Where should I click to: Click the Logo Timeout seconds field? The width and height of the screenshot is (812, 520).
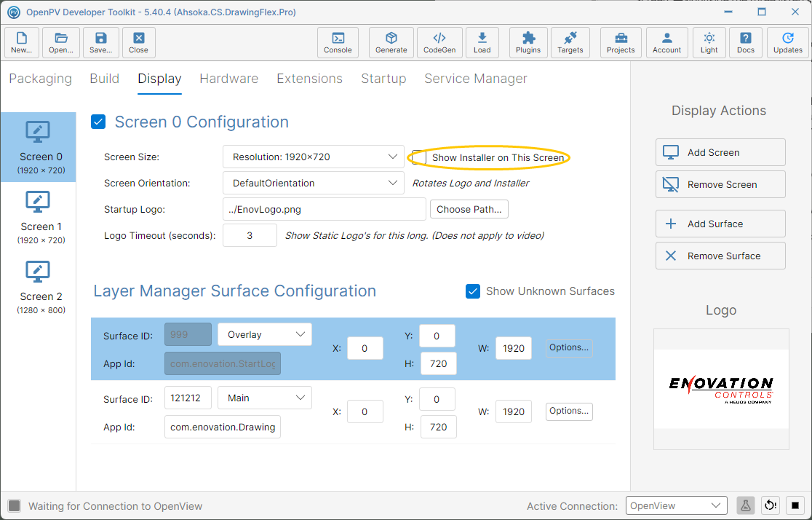coord(250,235)
